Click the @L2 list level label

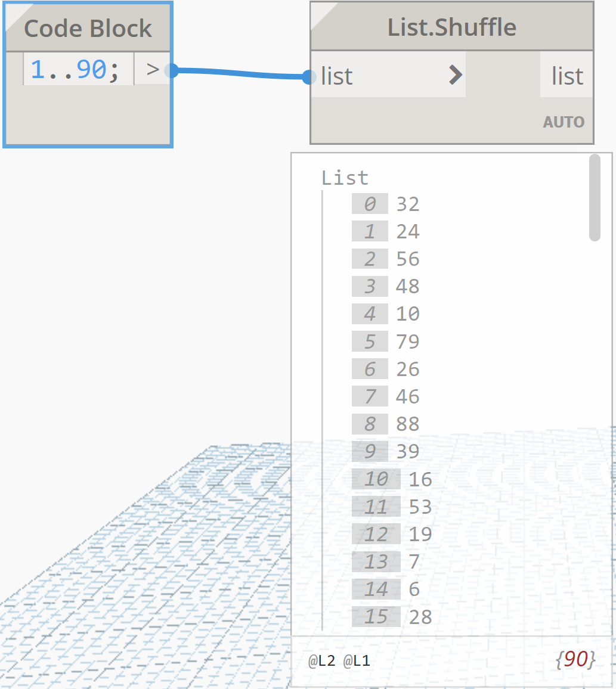(321, 660)
